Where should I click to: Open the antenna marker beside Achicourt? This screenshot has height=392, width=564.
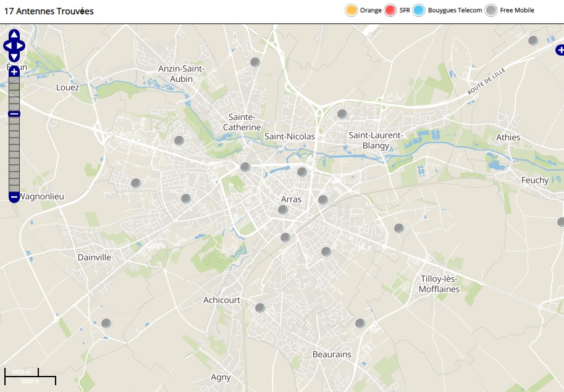coord(260,308)
